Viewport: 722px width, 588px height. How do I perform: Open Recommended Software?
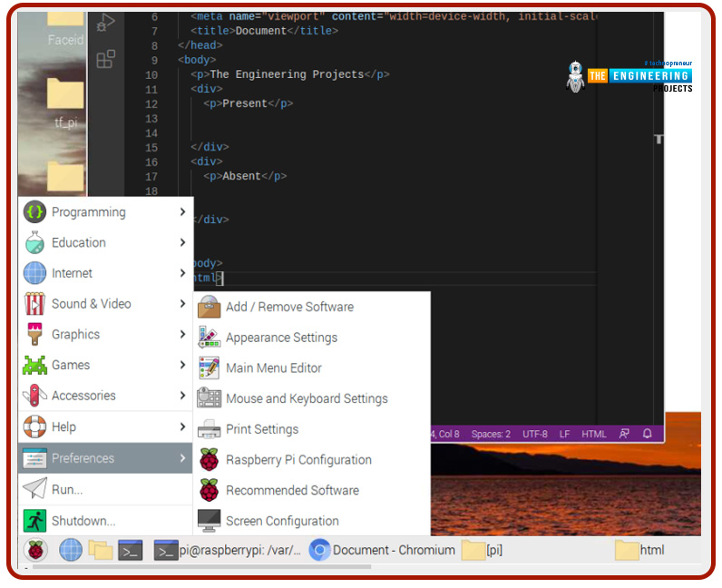tap(312, 490)
